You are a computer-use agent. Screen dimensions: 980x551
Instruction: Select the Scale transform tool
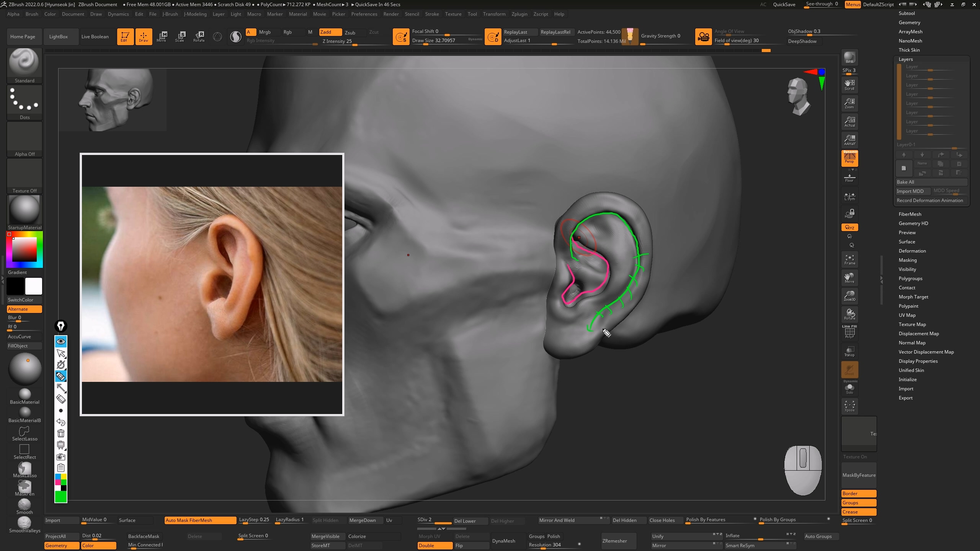[180, 36]
